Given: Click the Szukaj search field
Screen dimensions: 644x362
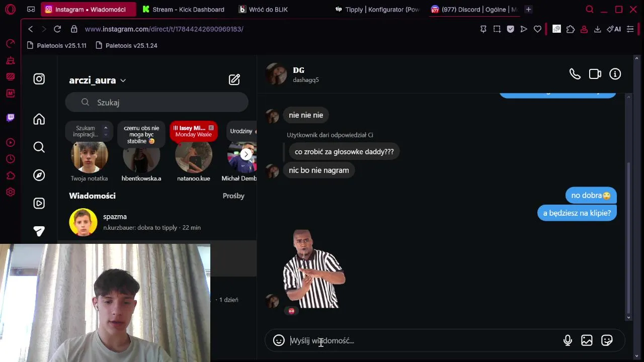Looking at the screenshot, I should click(156, 103).
